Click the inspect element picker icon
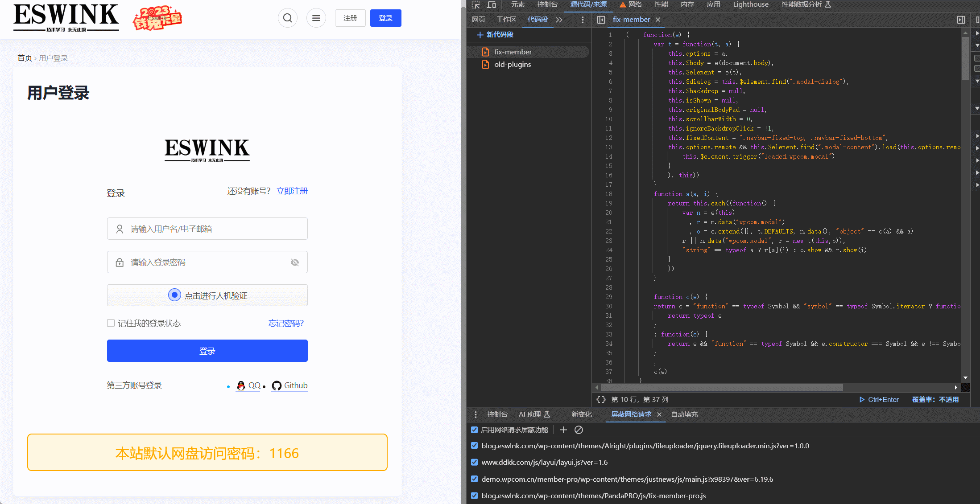This screenshot has width=980, height=504. tap(476, 4)
